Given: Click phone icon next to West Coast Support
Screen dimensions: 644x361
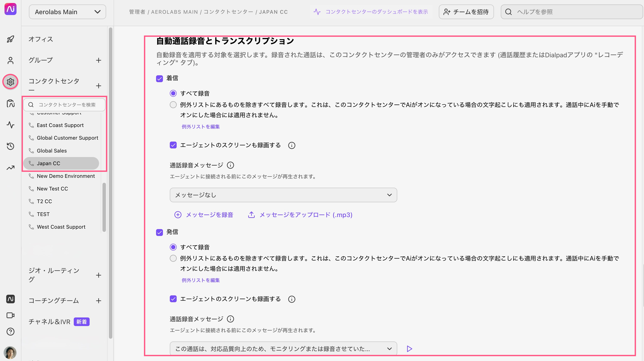Looking at the screenshot, I should click(x=31, y=227).
